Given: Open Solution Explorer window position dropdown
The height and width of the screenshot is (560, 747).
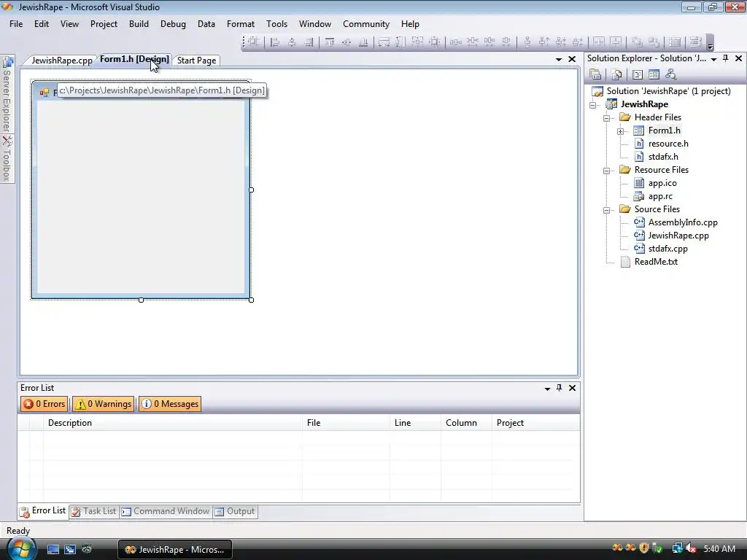Looking at the screenshot, I should coord(713,59).
